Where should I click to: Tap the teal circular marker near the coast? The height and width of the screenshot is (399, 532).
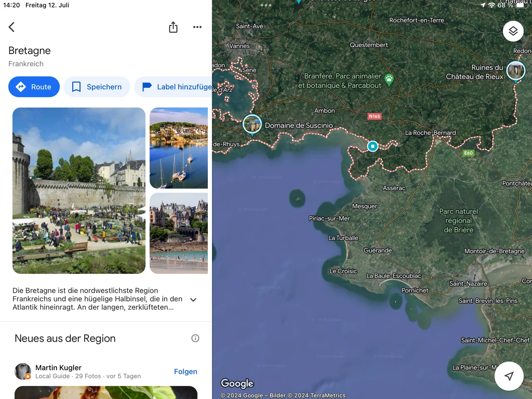pos(373,146)
